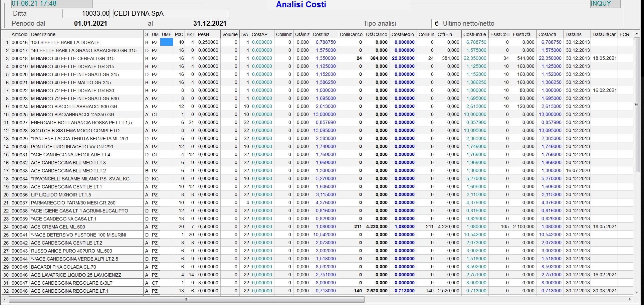This screenshot has width=644, height=305.
Task: Click the Descrizione column header
Action: [x=86, y=34]
